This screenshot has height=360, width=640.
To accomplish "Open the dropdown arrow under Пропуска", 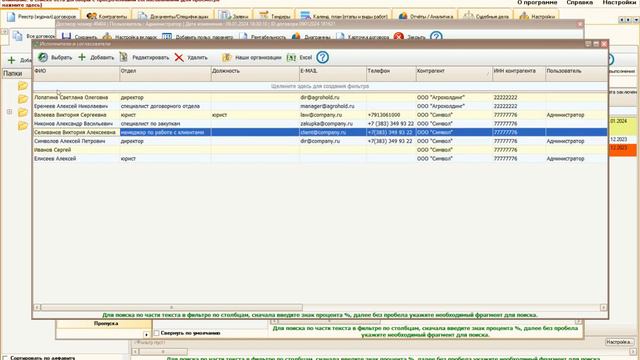I will coord(147,335).
